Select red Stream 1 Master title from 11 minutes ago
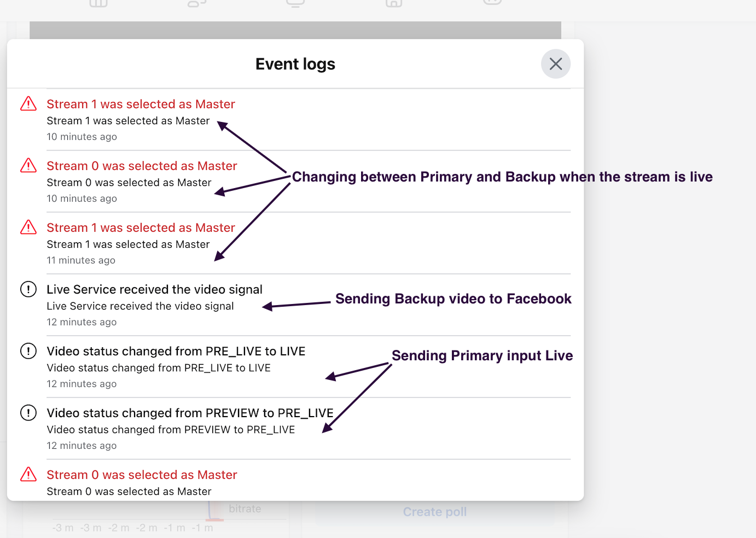This screenshot has width=756, height=538. tap(141, 227)
